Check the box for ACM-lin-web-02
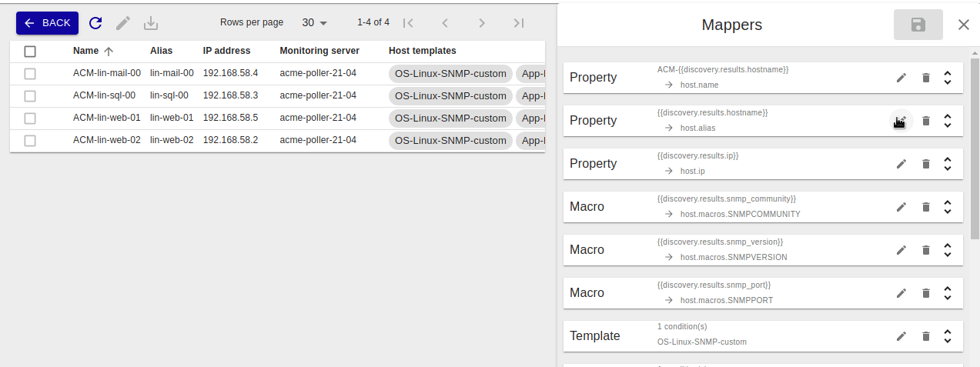980x367 pixels. point(30,141)
